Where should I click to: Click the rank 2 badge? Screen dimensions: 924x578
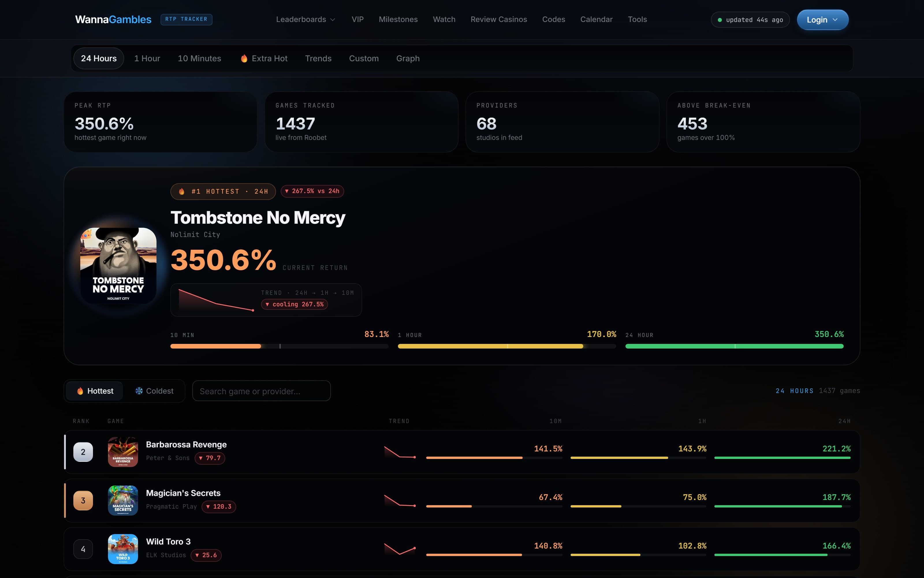[x=83, y=452]
